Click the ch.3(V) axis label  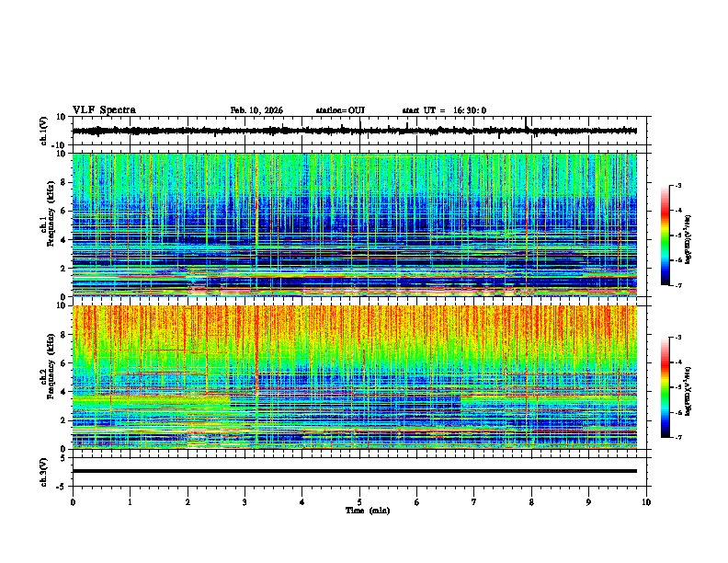[44, 472]
